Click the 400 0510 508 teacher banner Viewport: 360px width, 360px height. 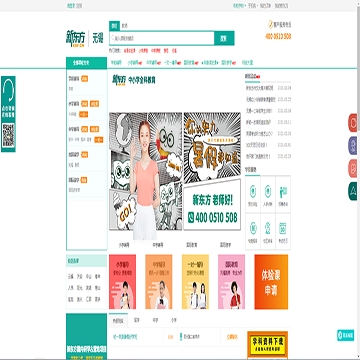tap(212, 205)
